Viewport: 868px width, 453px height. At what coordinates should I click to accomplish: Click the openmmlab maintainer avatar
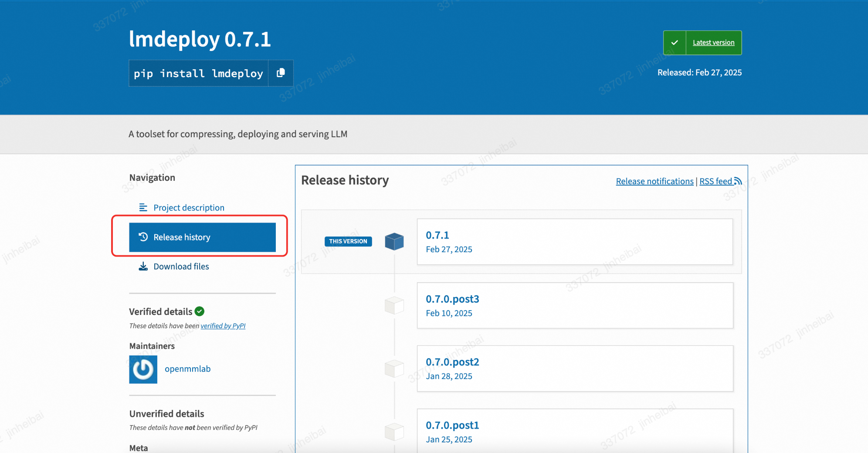(143, 369)
